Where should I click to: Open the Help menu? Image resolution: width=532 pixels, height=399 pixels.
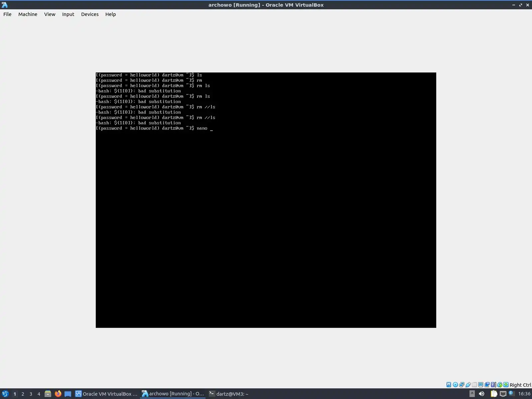(x=110, y=14)
